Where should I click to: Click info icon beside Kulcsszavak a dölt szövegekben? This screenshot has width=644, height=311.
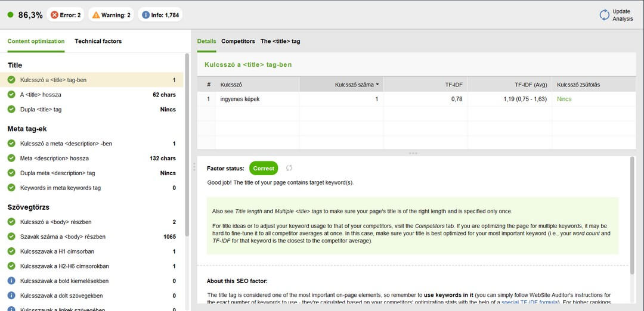(11, 296)
